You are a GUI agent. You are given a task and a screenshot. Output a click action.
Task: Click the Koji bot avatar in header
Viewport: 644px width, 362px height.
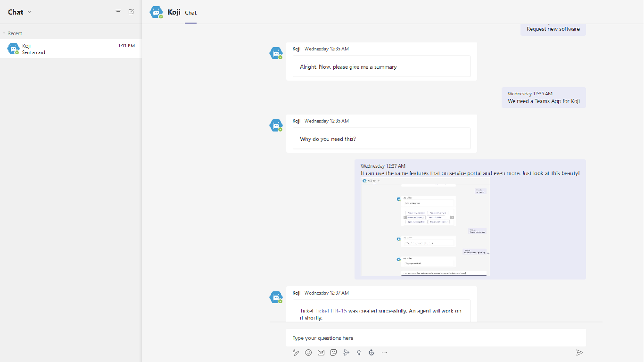click(x=156, y=12)
